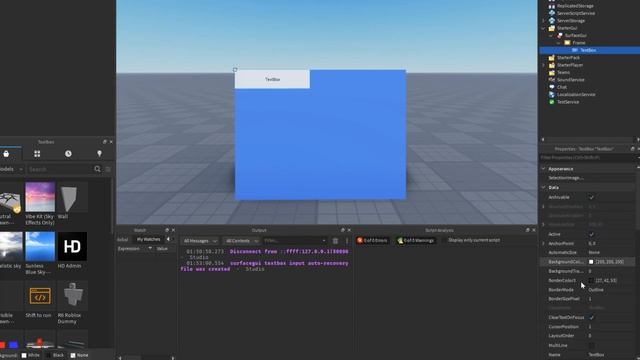Collapse the Appearance properties section

point(543,169)
